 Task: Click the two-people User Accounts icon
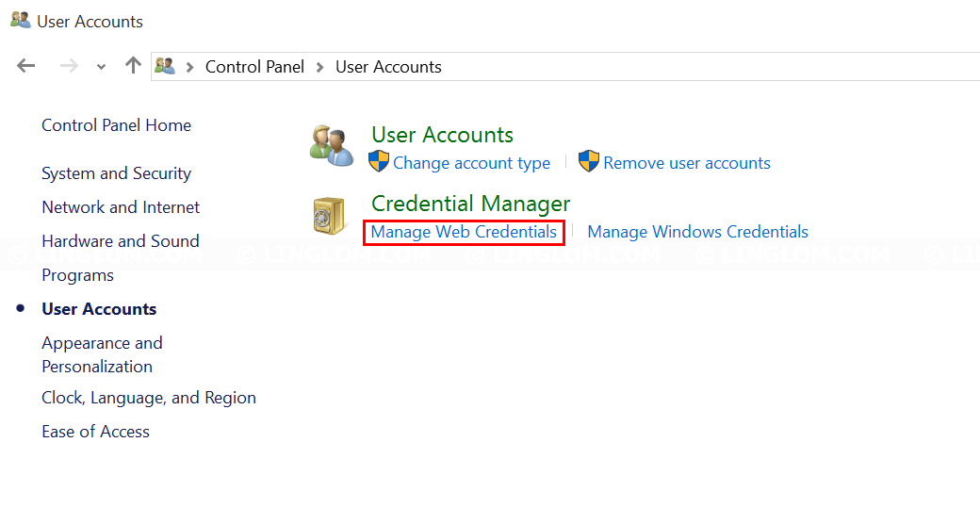[332, 145]
